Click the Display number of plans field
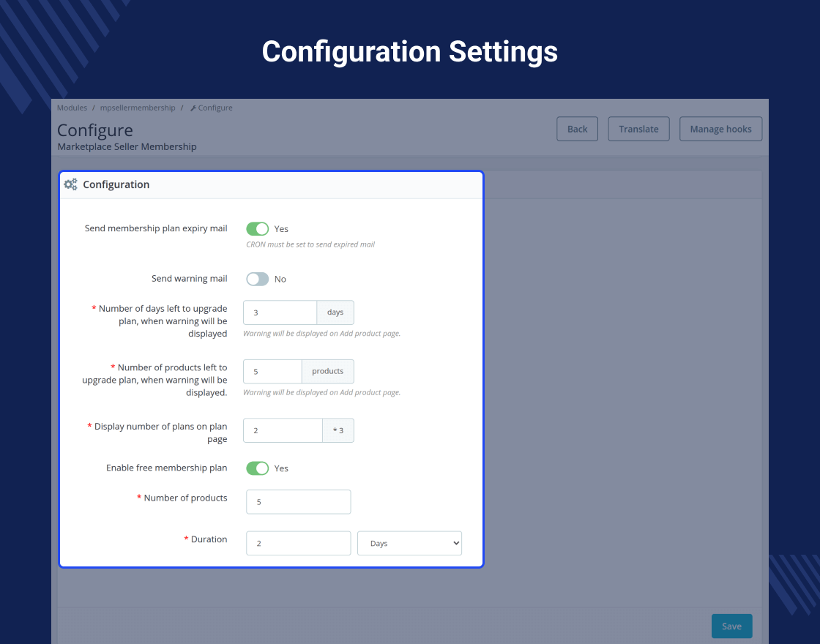Viewport: 820px width, 644px height. [283, 431]
